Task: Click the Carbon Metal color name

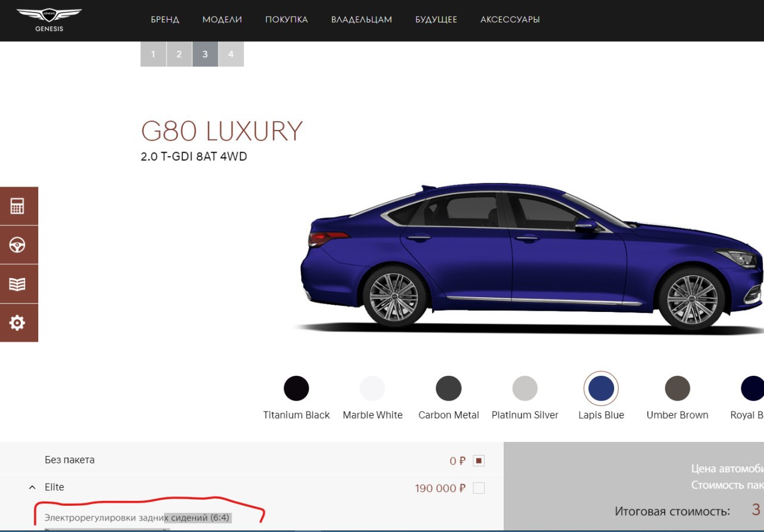Action: click(449, 415)
